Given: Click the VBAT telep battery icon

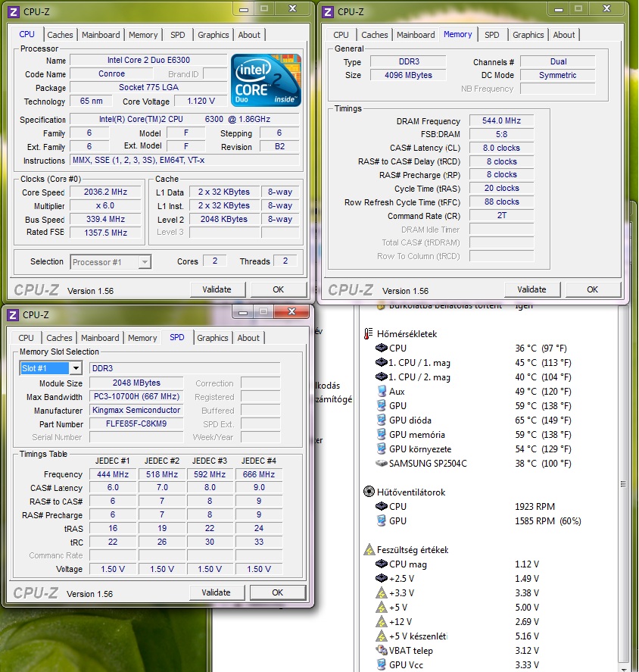Looking at the screenshot, I should coord(381,650).
